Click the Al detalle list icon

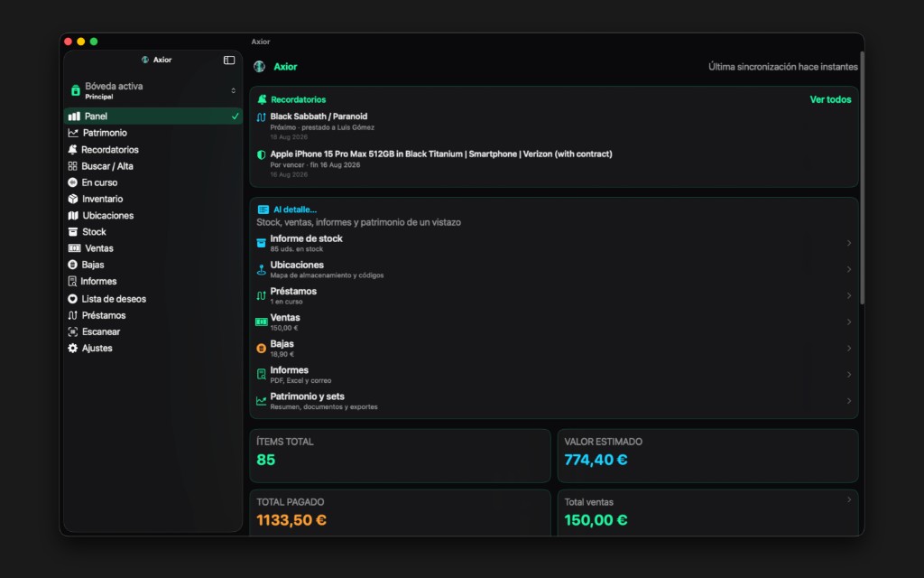(263, 210)
